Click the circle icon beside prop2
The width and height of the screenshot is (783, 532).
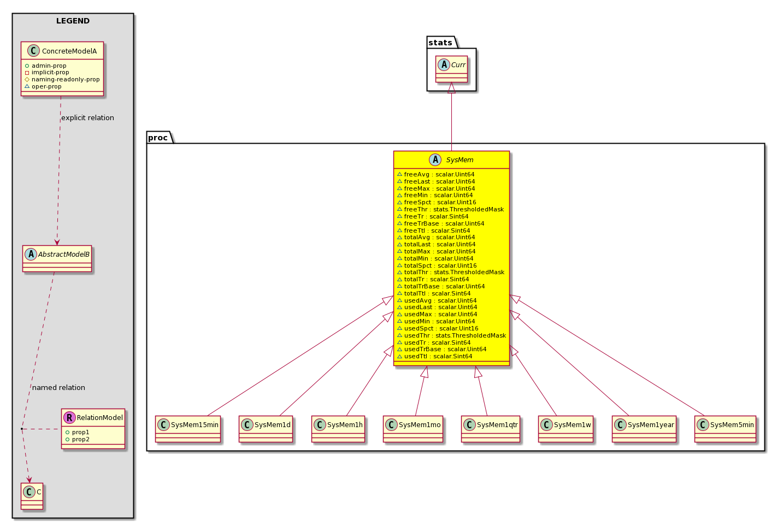tap(67, 439)
